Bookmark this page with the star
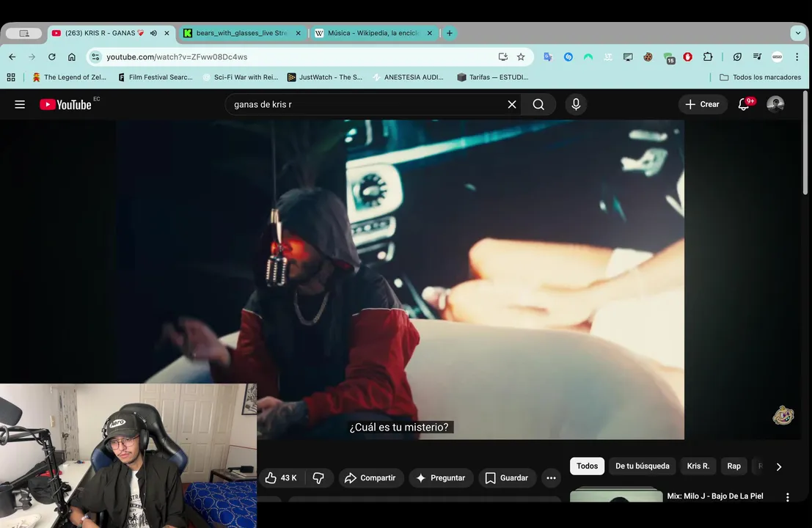This screenshot has width=812, height=528. pyautogui.click(x=521, y=57)
